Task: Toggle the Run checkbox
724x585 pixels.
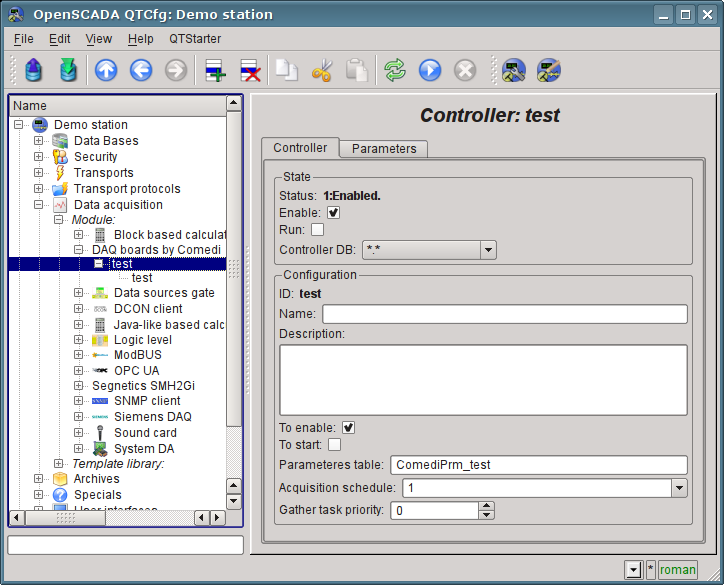Action: [317, 229]
